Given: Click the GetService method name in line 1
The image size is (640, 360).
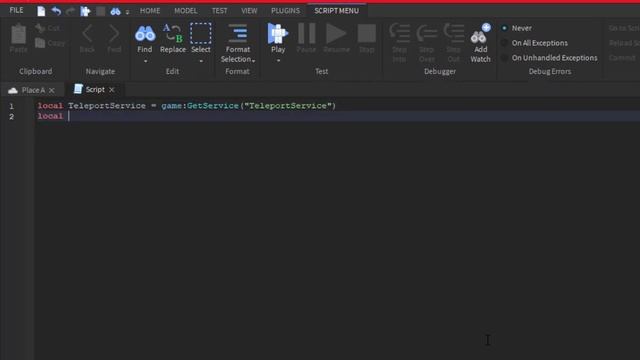Looking at the screenshot, I should (213, 106).
